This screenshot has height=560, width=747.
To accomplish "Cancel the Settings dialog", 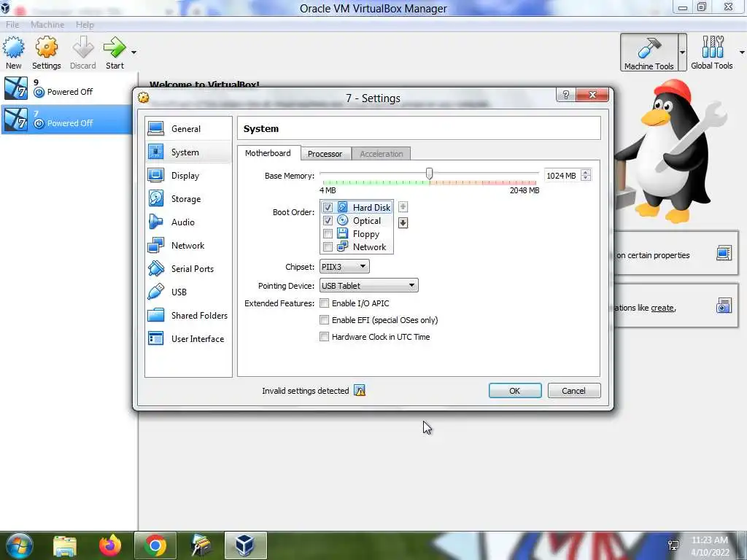I will (x=574, y=391).
